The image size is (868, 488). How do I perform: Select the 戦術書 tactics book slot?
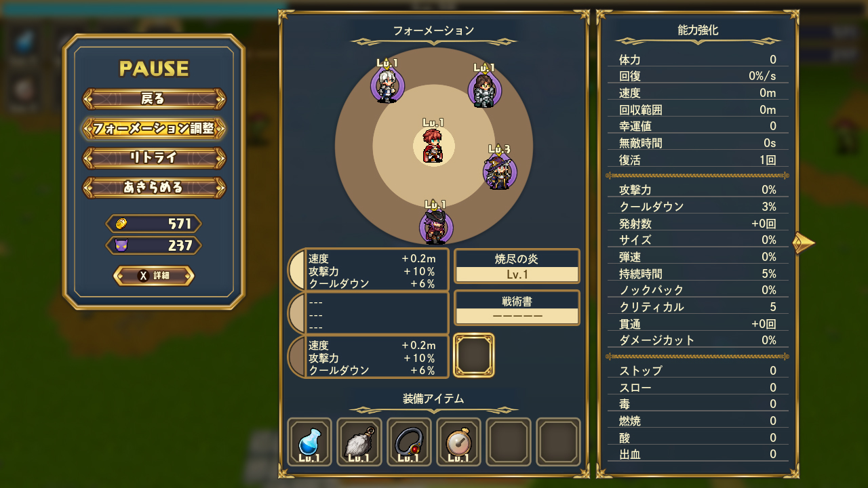pyautogui.click(x=517, y=308)
